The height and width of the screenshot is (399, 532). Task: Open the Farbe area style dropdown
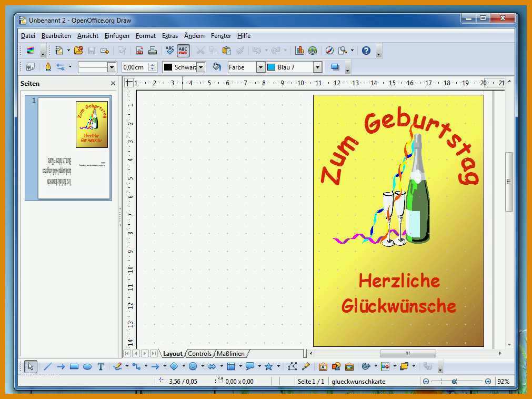click(x=260, y=67)
